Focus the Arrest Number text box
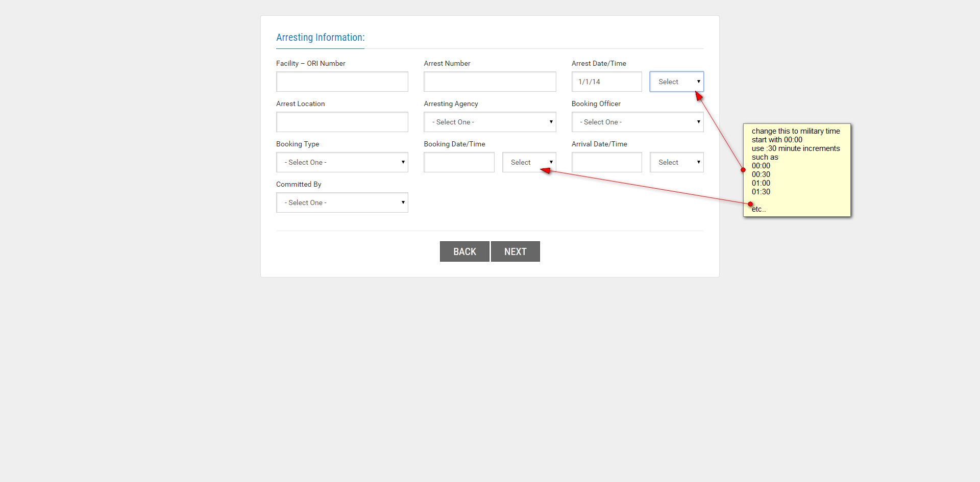This screenshot has height=482, width=980. click(489, 82)
